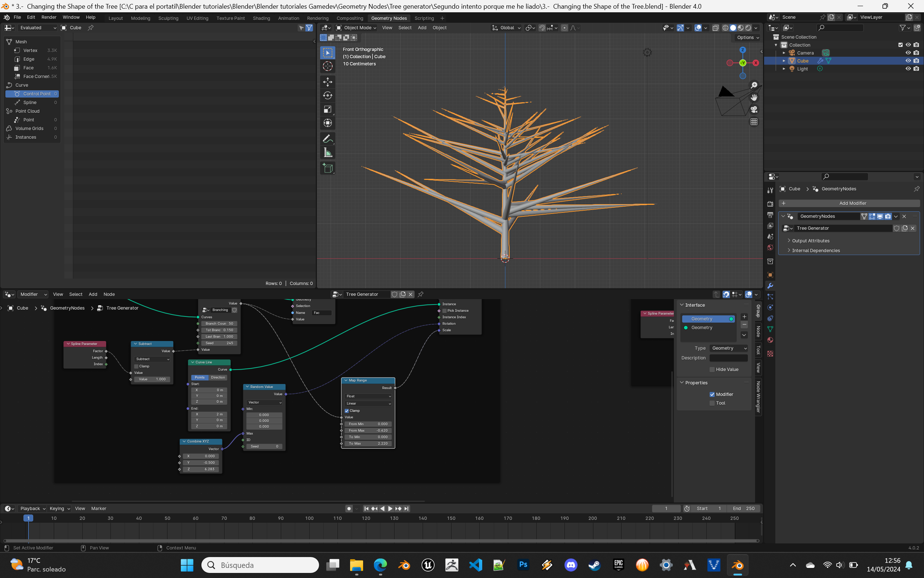Screen dimensions: 924x578
Task: Expand Internal Dependencies panel
Action: point(816,250)
